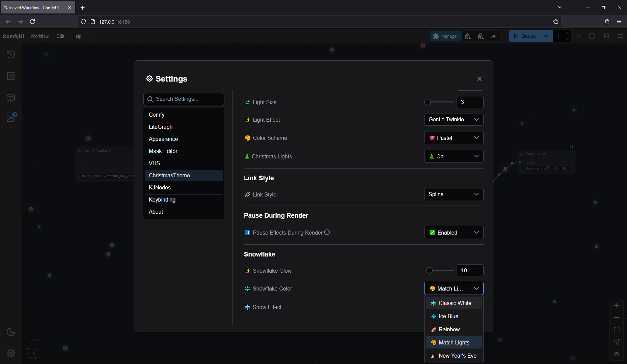Open the model library cube icon
This screenshot has width=627, height=364.
point(11,97)
